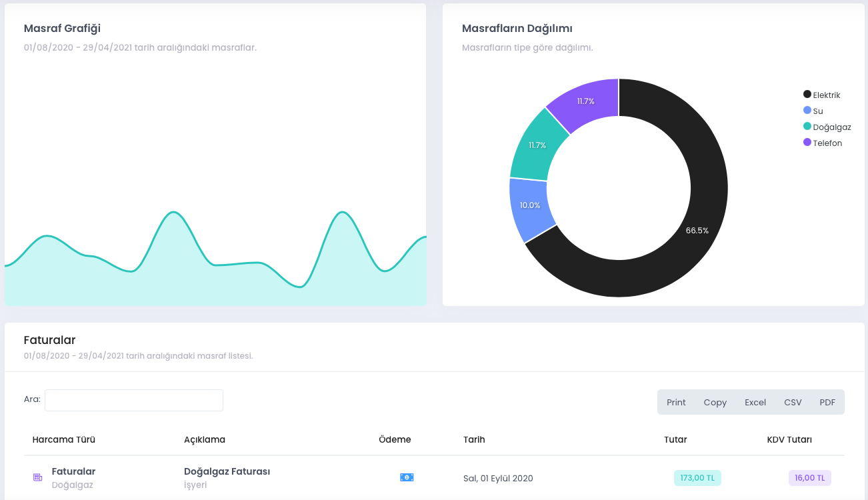Toggle Elektrik legend dot in donut chart
Screen dimensions: 868x500
click(x=807, y=95)
